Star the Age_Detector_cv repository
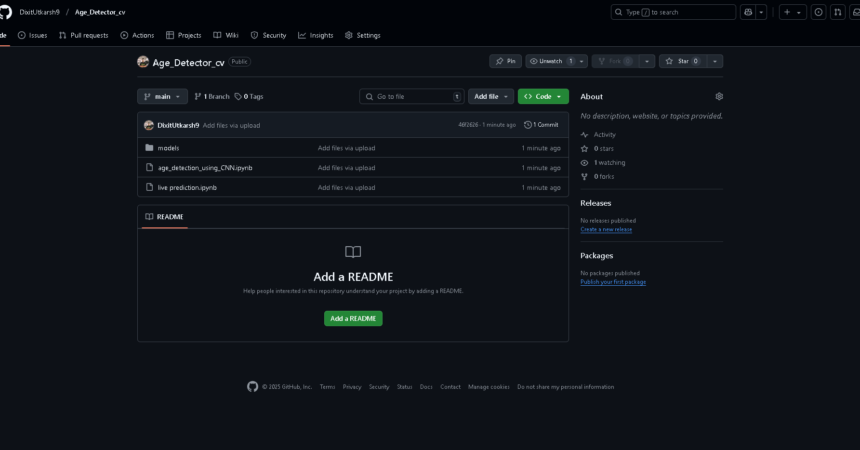Image resolution: width=860 pixels, height=450 pixels. tap(682, 61)
